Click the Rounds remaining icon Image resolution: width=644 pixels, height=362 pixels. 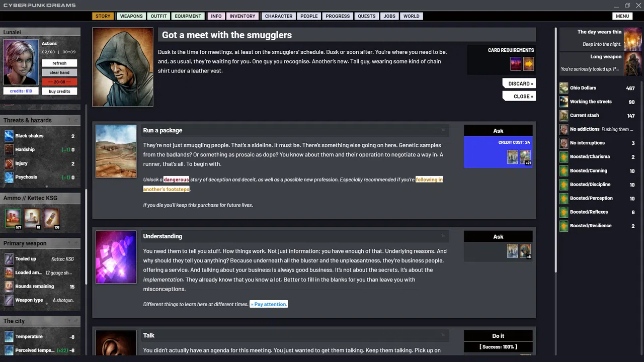[x=9, y=287]
